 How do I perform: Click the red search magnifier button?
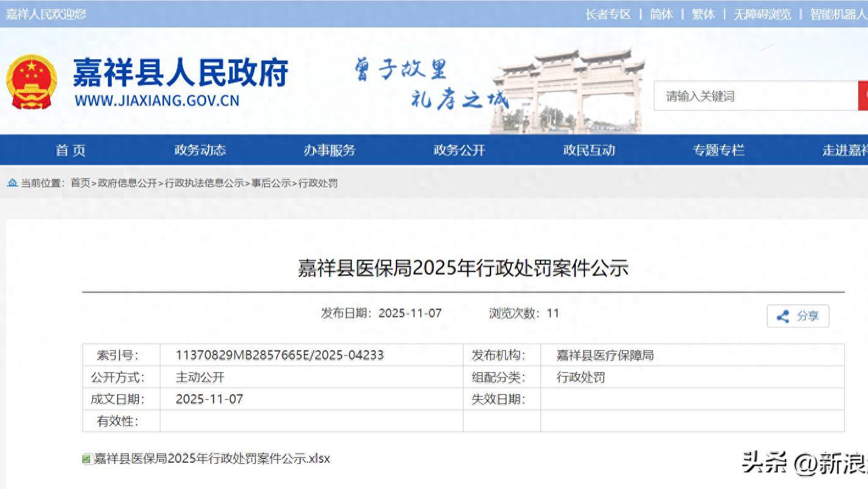click(x=864, y=95)
